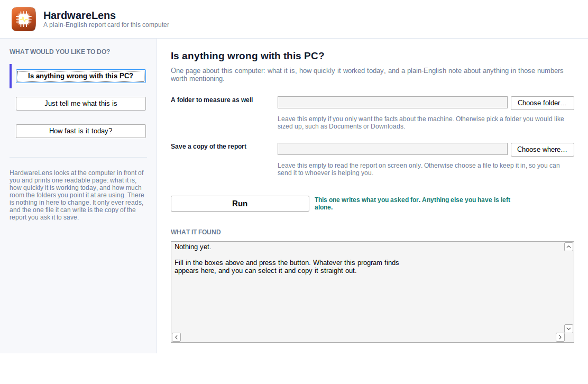Click the results scroll right arrow
The width and height of the screenshot is (588, 384).
[x=561, y=337]
